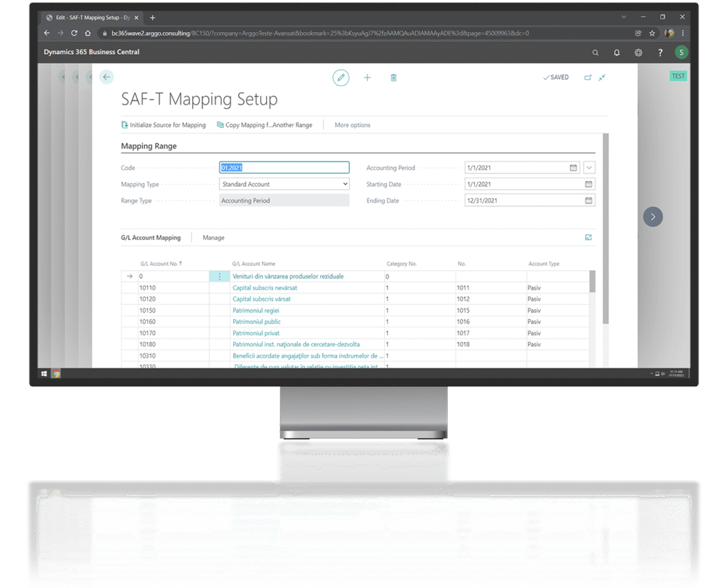The width and height of the screenshot is (728, 588).
Task: Open Business Central search magnifier
Action: click(596, 53)
